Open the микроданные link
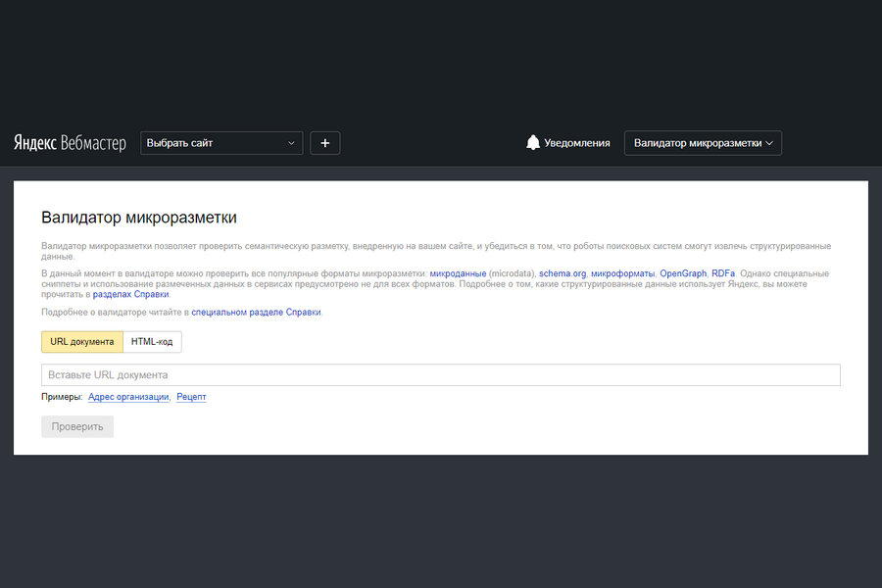Image resolution: width=882 pixels, height=588 pixels. tap(458, 273)
